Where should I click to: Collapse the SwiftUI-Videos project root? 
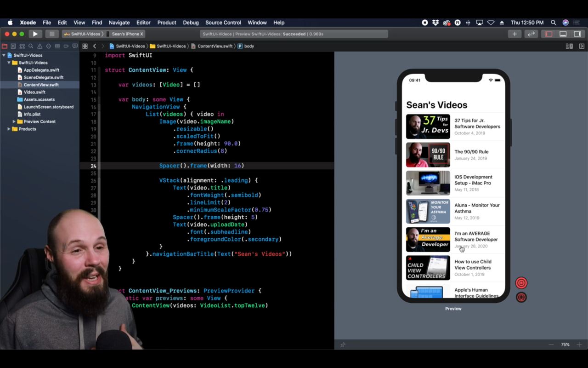coord(4,55)
